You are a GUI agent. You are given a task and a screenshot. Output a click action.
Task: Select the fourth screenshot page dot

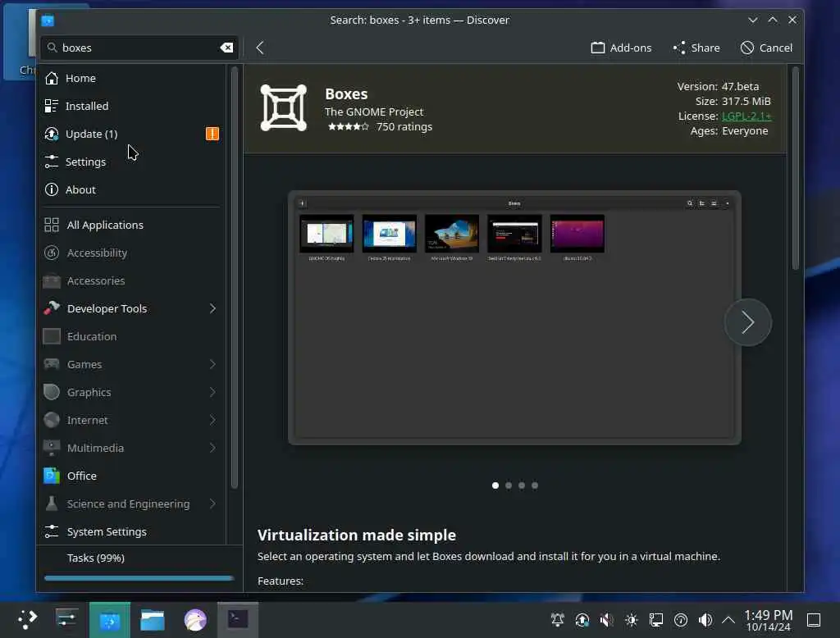[x=535, y=485]
